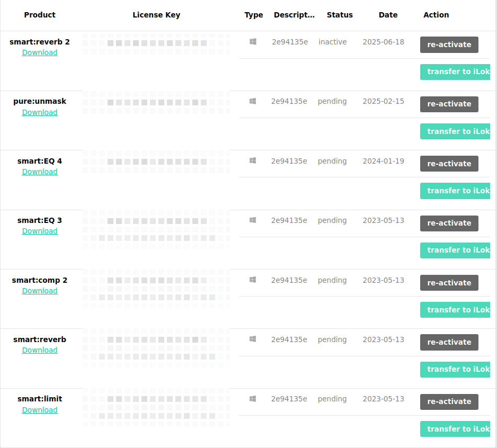Click the Type column header
497x448 pixels.
click(x=254, y=15)
